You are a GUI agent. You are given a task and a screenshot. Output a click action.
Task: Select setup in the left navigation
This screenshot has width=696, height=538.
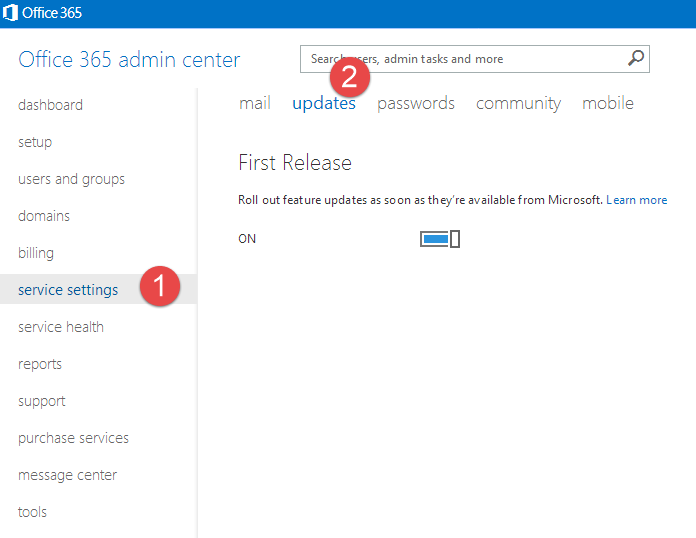(x=35, y=142)
